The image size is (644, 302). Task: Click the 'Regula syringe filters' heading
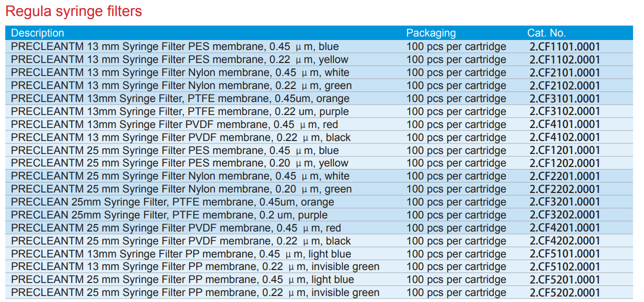coord(74,11)
